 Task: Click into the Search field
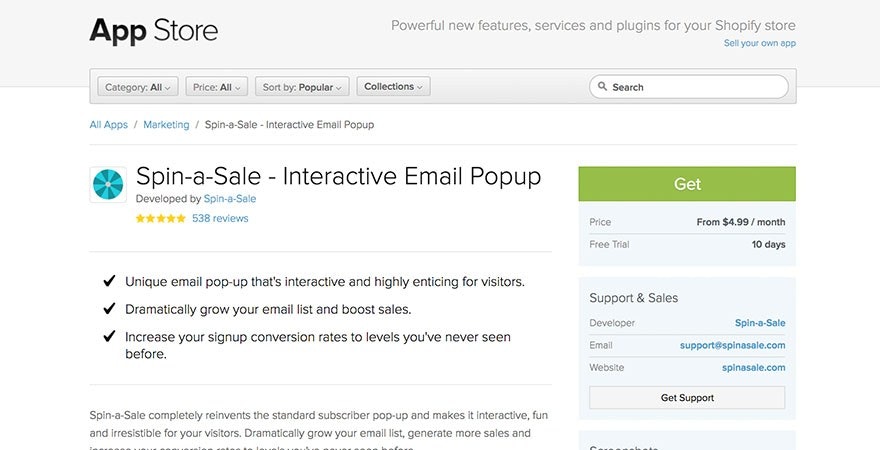point(695,87)
